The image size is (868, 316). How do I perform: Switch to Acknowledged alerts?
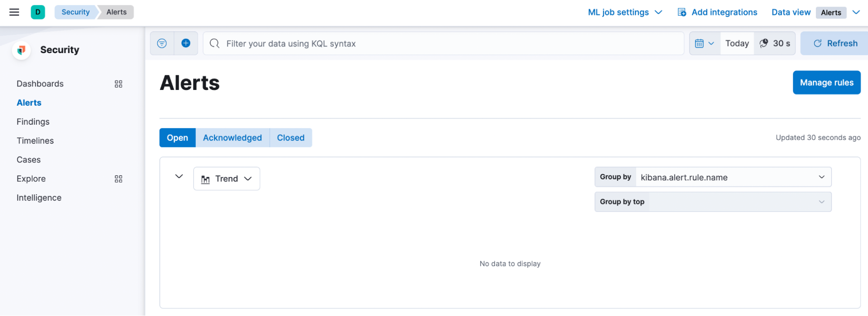tap(232, 138)
